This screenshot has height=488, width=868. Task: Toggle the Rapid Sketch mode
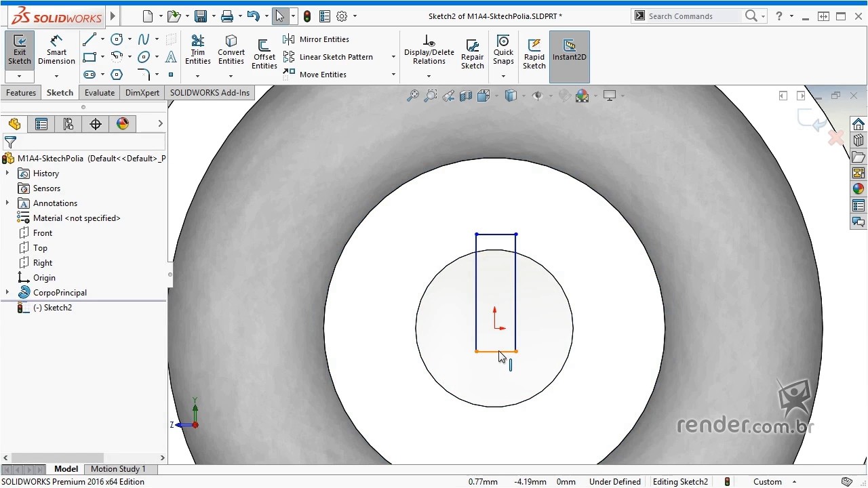pyautogui.click(x=534, y=53)
